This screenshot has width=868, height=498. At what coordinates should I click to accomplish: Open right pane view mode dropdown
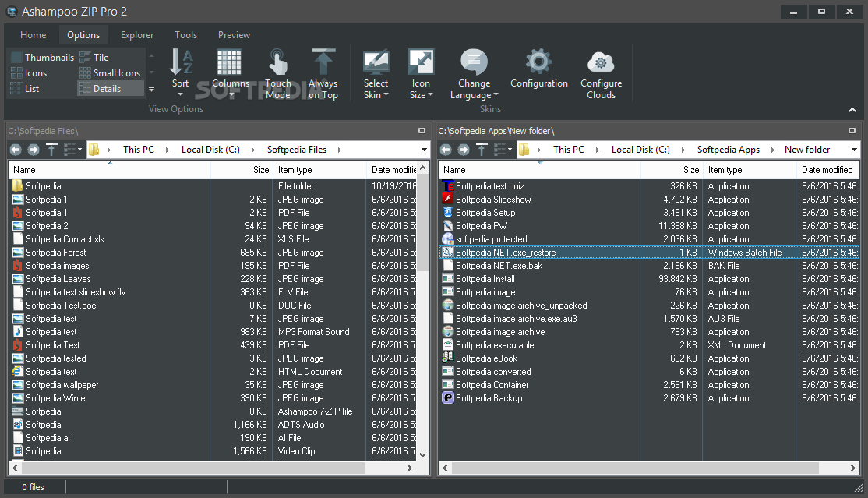(x=503, y=150)
